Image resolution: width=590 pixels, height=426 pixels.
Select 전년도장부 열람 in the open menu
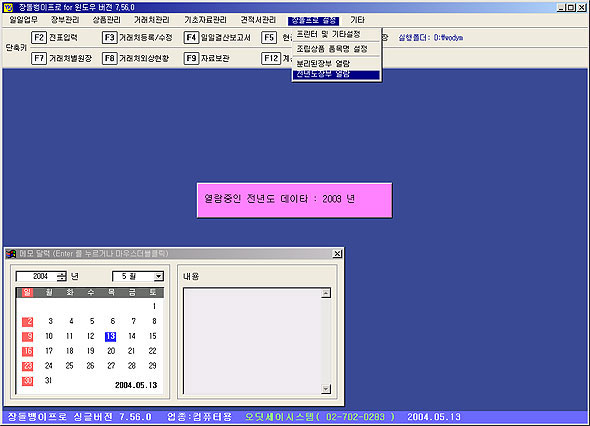coord(336,75)
